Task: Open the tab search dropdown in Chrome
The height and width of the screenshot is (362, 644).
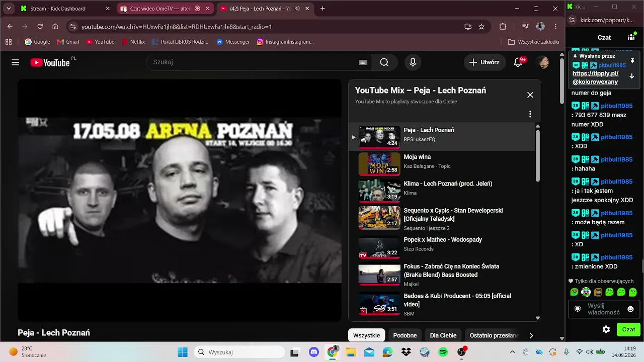Action: [9, 9]
